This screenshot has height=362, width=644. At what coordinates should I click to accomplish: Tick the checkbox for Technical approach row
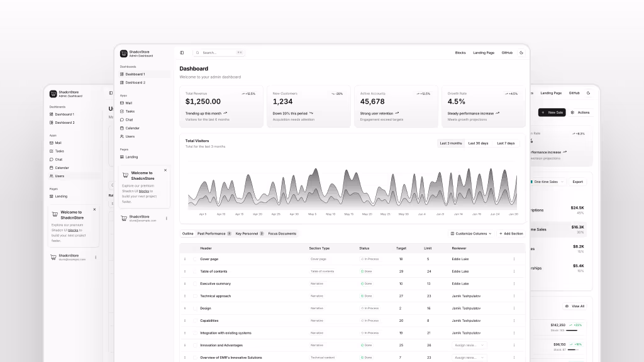point(195,296)
